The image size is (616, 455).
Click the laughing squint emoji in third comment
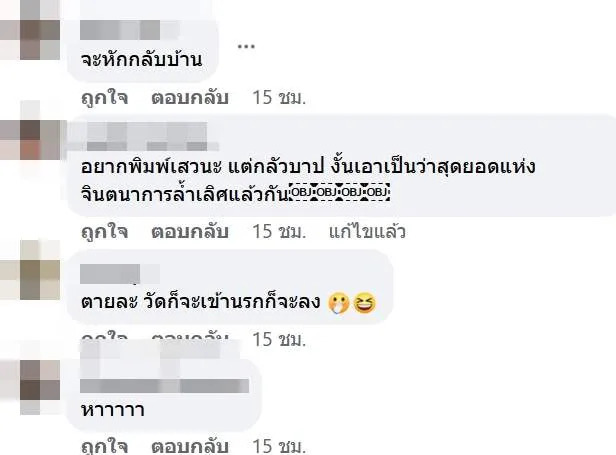click(365, 303)
